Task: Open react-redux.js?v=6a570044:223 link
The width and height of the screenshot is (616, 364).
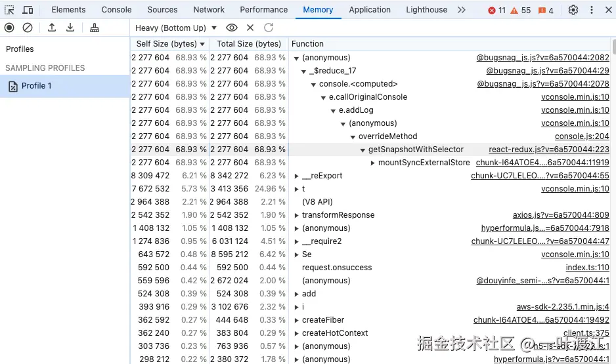Action: coord(549,150)
